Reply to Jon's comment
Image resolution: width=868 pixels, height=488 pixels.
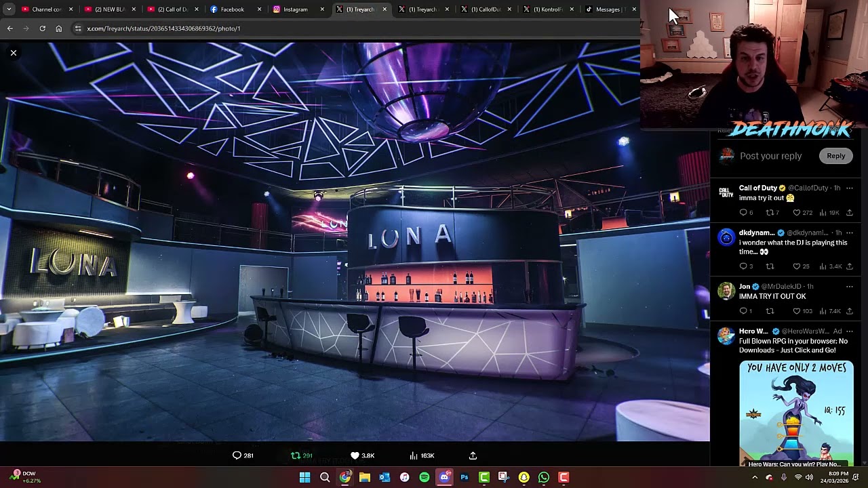(x=745, y=311)
